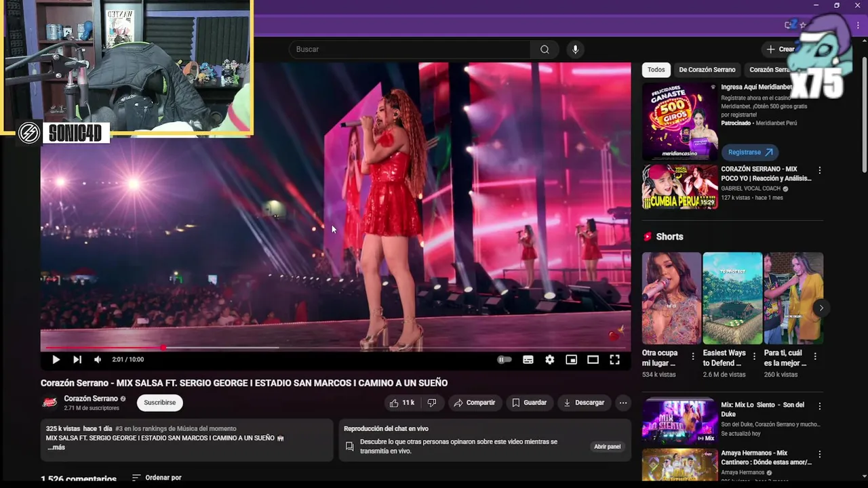868x488 pixels.
Task: Mute the video volume icon
Action: point(98,360)
